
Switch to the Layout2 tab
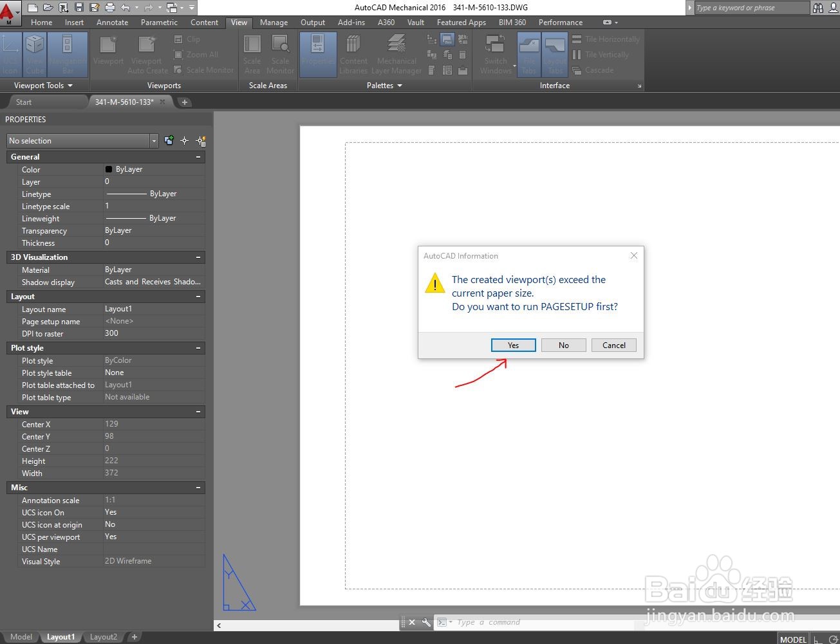pos(104,637)
